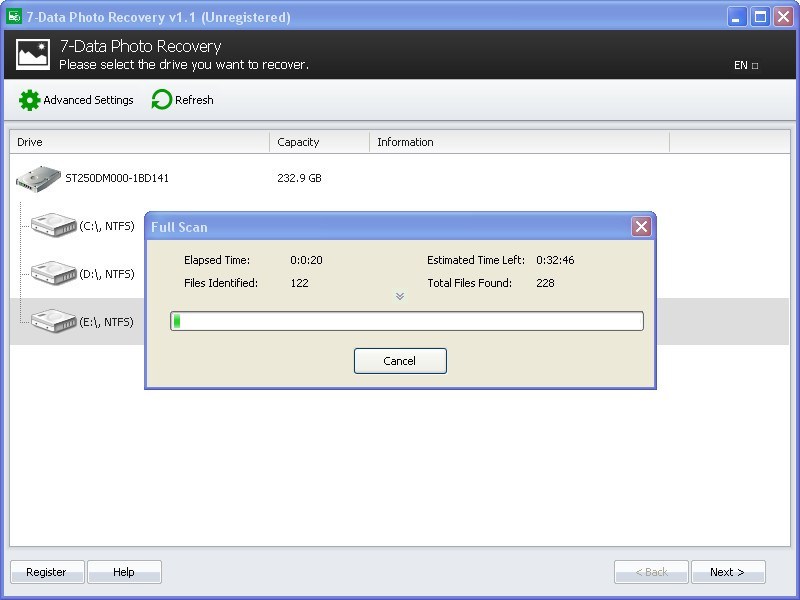Screen dimensions: 800x600
Task: Open the Help button
Action: click(x=124, y=572)
